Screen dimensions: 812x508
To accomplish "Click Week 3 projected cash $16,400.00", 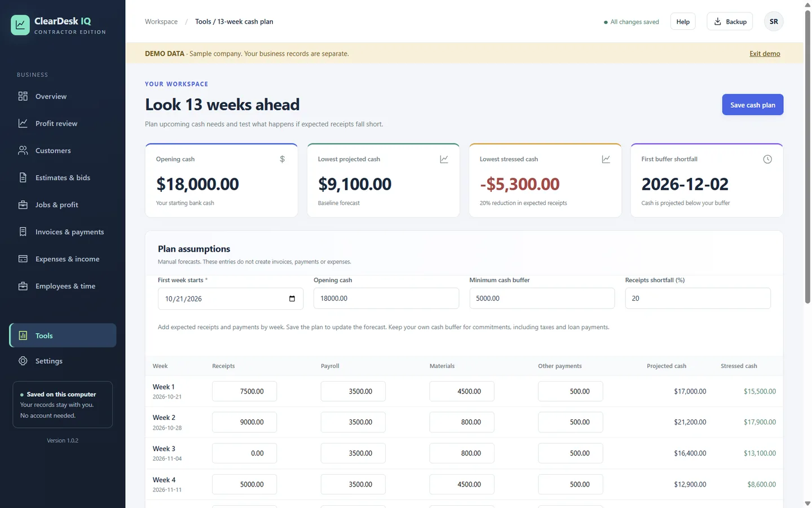I will [690, 453].
